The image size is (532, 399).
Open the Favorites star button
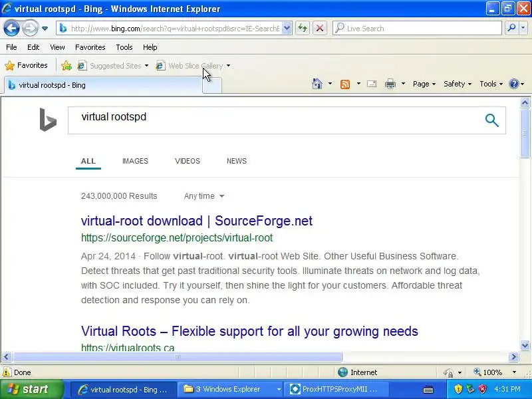coord(26,65)
